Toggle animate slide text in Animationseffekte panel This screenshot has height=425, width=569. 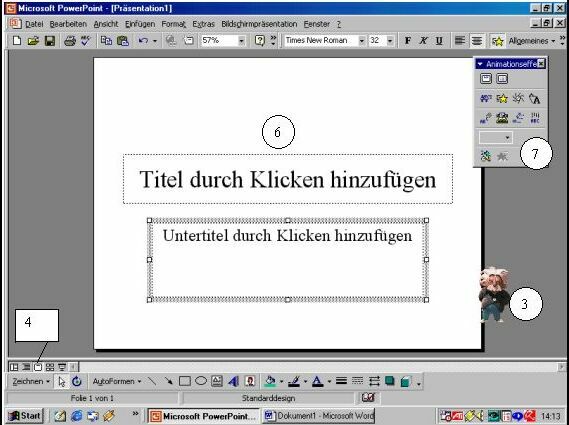point(502,79)
